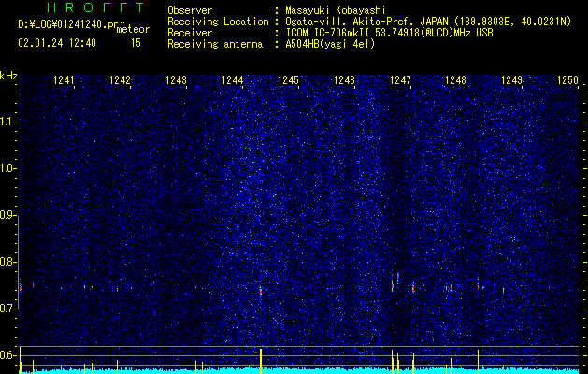Screen dimensions: 588x374
Task: Select the log file path D:¥LOG¥01241240
Action: tap(62, 24)
